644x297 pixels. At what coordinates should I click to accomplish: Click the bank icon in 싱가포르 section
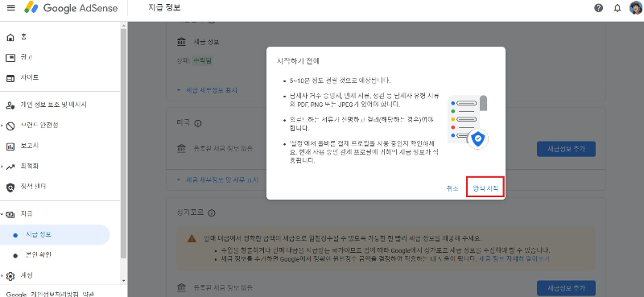pos(181,287)
